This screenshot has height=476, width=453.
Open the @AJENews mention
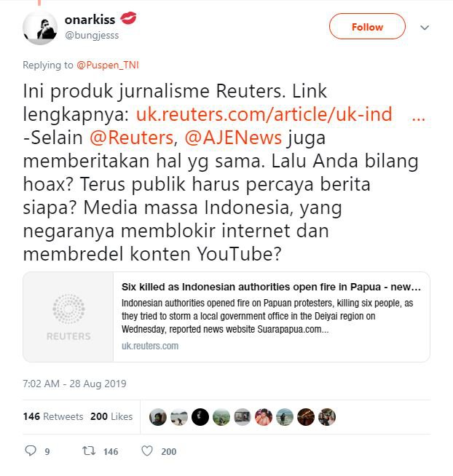(x=233, y=138)
